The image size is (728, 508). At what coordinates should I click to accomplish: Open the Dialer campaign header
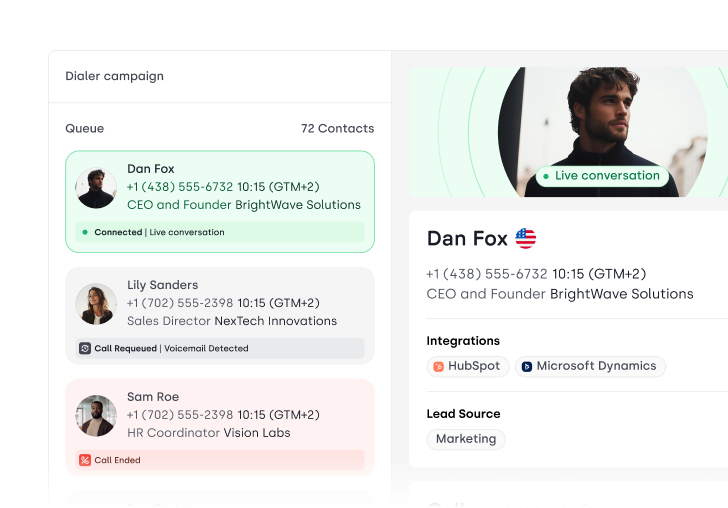(x=114, y=76)
